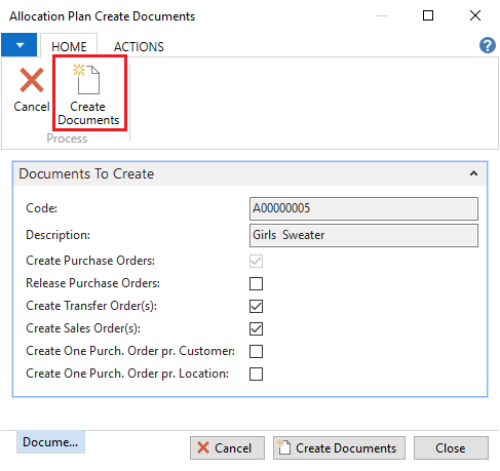Click the Description field Girls Sweater
This screenshot has width=500, height=471.
coord(364,235)
